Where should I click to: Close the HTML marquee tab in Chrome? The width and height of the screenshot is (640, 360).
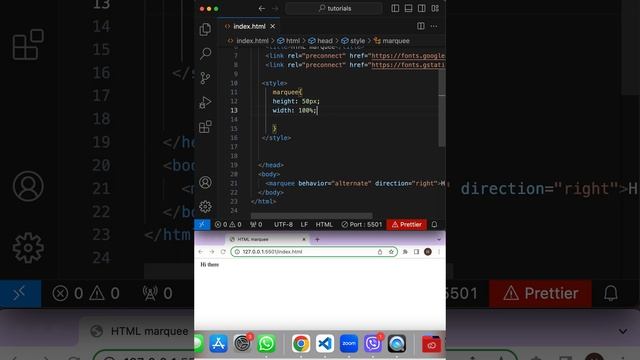coord(304,239)
